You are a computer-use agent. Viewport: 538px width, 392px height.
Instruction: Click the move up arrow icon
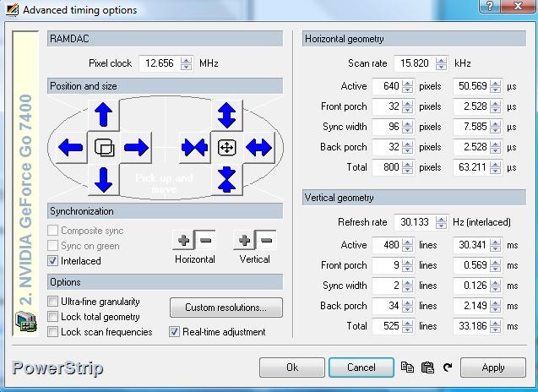point(103,115)
